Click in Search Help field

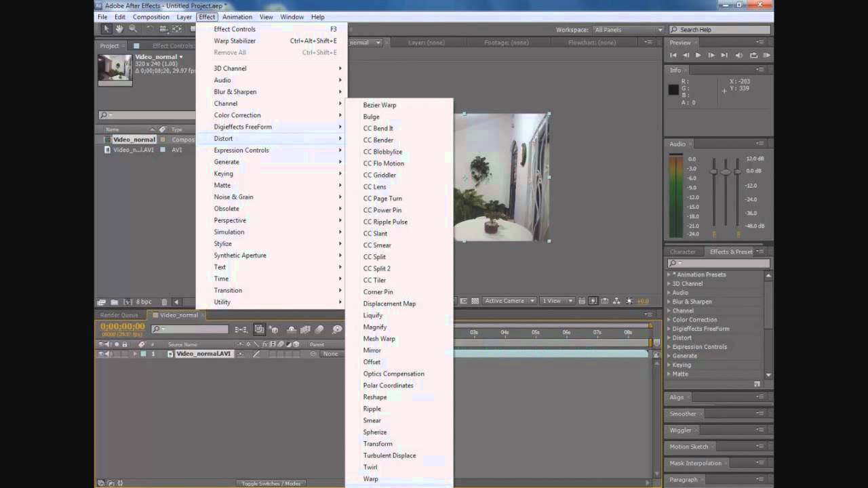719,30
